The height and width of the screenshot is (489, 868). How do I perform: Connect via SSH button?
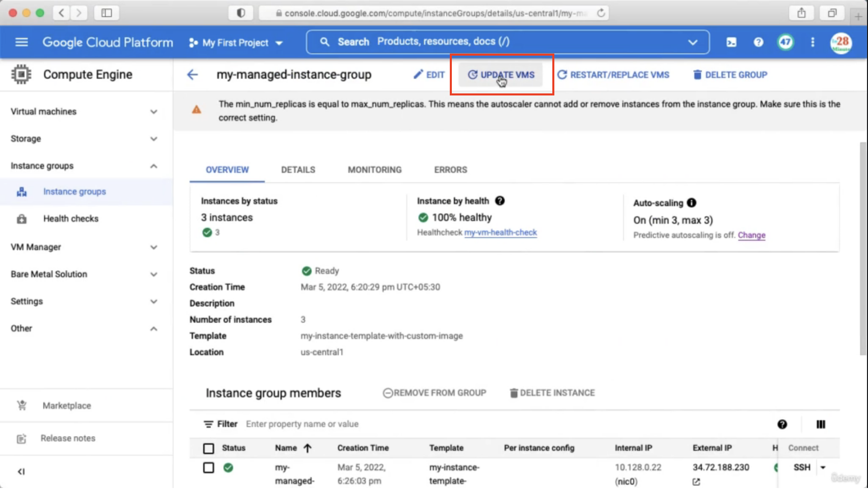click(802, 468)
